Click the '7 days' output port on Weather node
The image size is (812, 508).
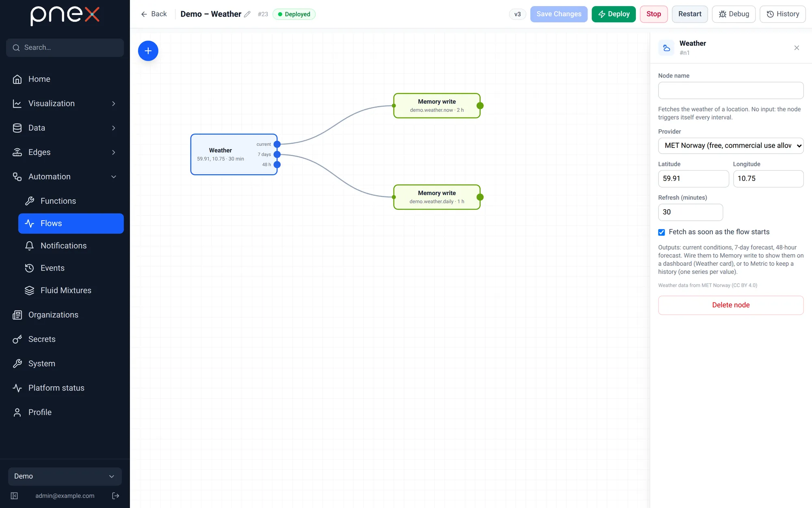(x=277, y=154)
